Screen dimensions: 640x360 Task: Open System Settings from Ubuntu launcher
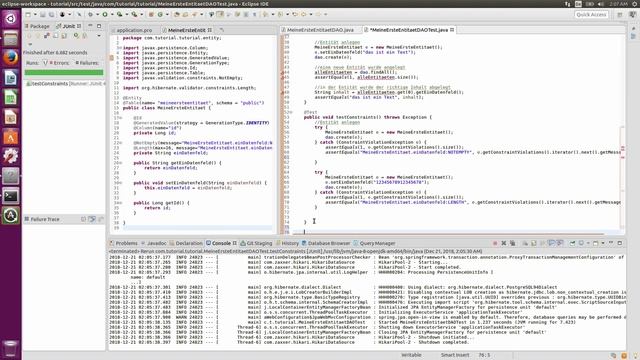(x=11, y=156)
